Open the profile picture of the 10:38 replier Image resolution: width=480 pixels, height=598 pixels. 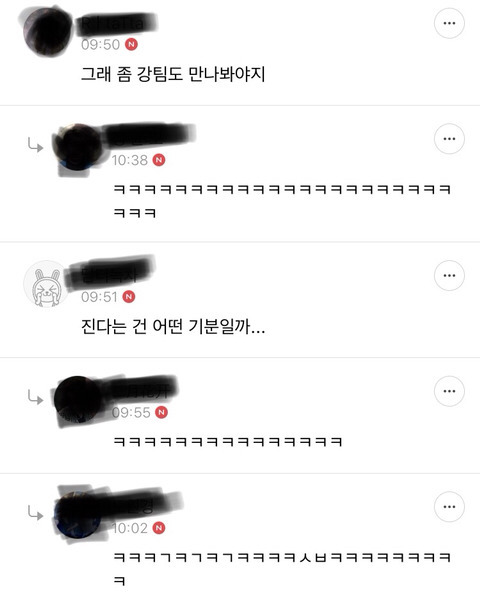click(78, 147)
